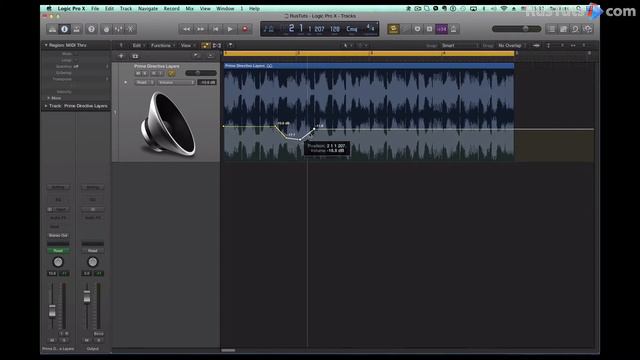Open Logic Pro X menu
640x360 pixels.
[71, 8]
